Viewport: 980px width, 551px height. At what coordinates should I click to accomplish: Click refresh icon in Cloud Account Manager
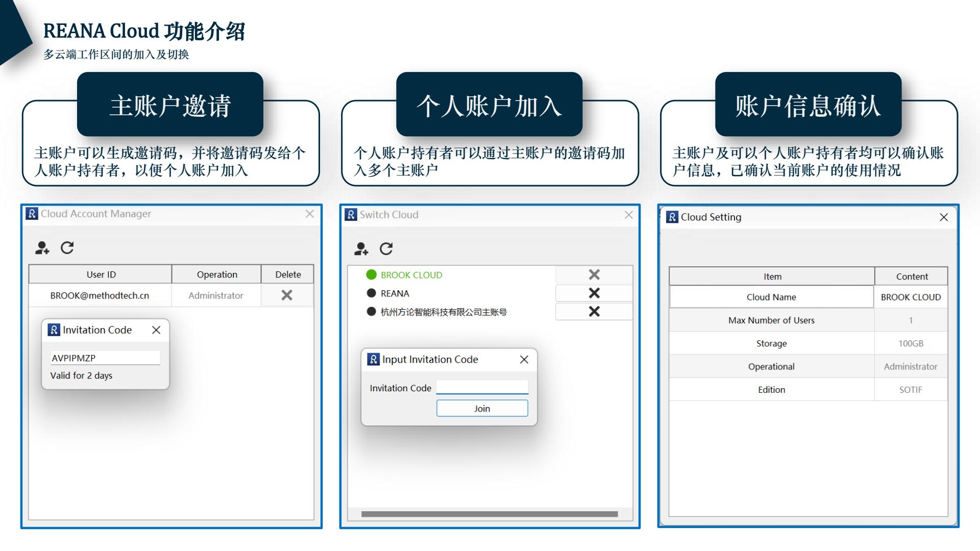[x=67, y=248]
